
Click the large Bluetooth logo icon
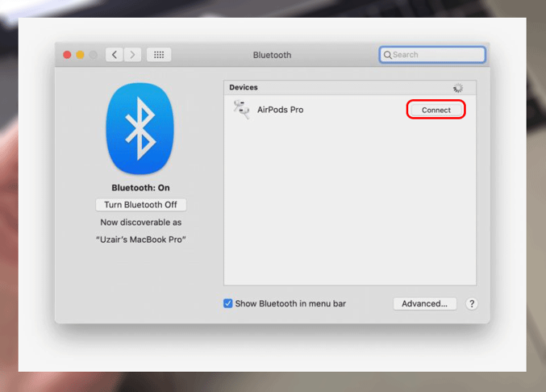pyautogui.click(x=140, y=128)
